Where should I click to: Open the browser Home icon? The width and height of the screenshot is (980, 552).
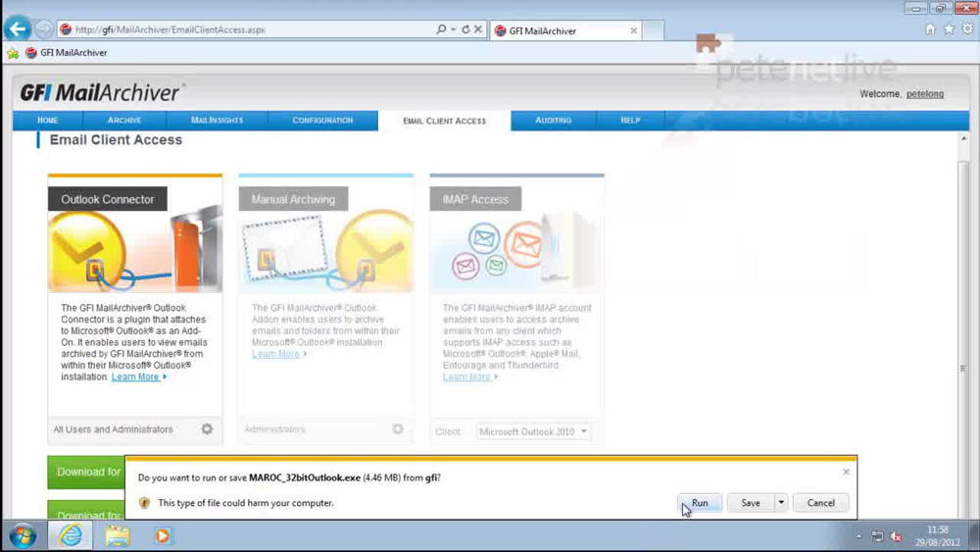[930, 28]
